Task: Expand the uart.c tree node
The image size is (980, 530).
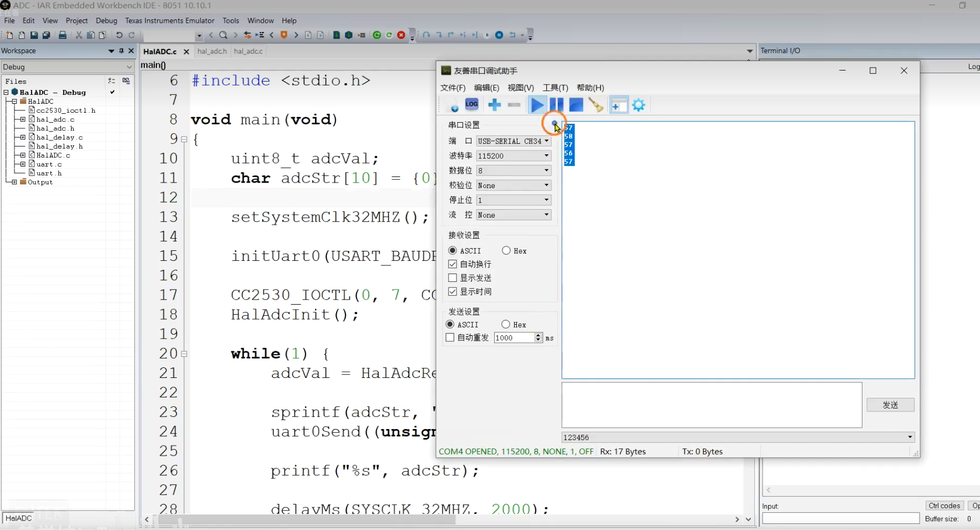Action: pyautogui.click(x=23, y=164)
